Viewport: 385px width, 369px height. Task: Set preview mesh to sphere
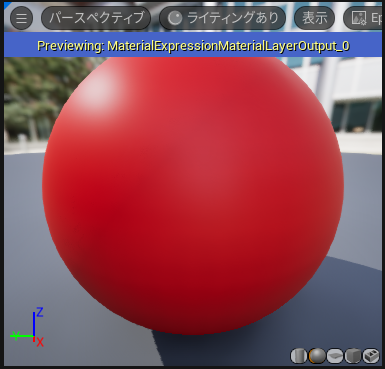tap(317, 356)
